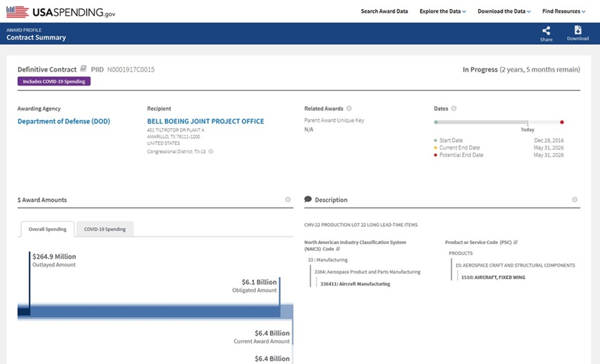Click 336411: Aircraft Manufacturing code
600x364 pixels.
click(x=355, y=284)
